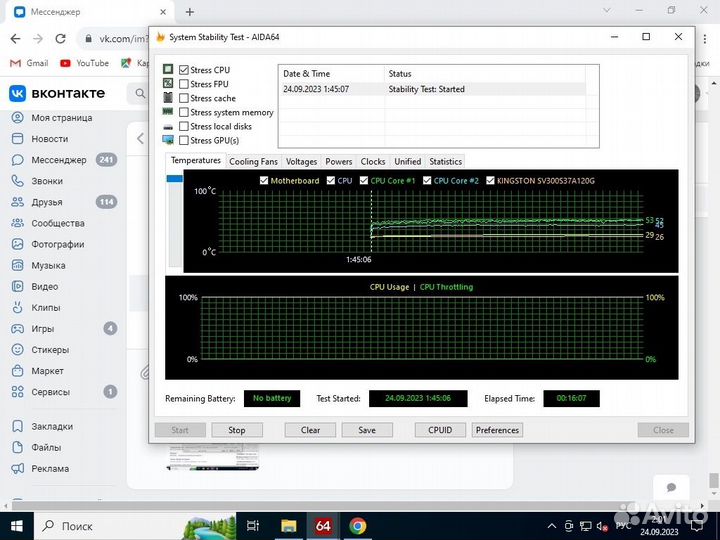The height and width of the screenshot is (540, 720).
Task: Click the Stress GPU monitor icon
Action: coord(168,140)
